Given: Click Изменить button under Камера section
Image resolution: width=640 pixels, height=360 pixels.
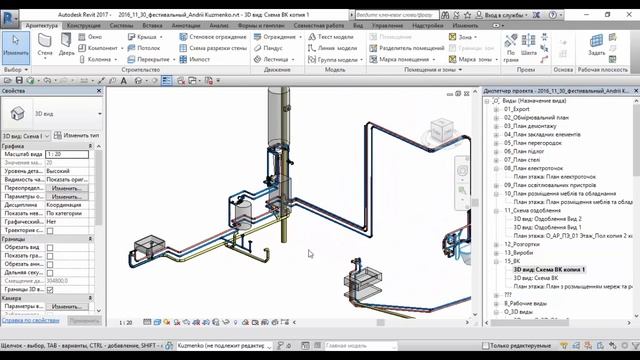Looking at the screenshot, I should pos(67,307).
